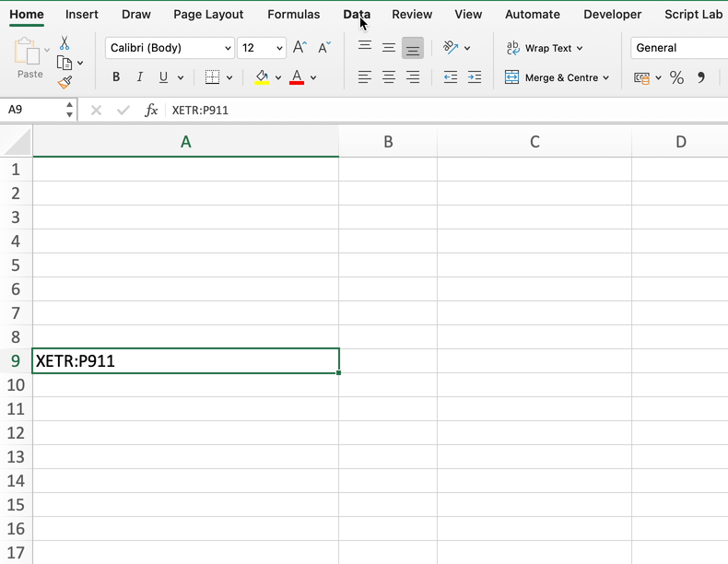Open the Page Layout tab
Screen dimensions: 728x564
tap(208, 15)
